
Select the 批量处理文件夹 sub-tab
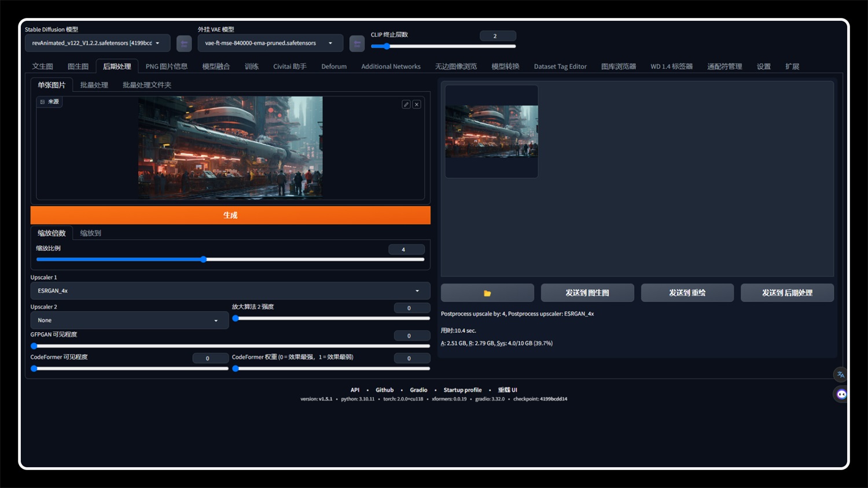147,85
